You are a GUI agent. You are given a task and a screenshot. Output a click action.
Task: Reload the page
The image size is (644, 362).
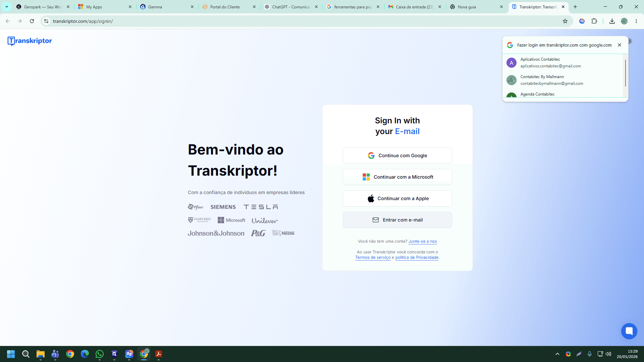(32, 21)
